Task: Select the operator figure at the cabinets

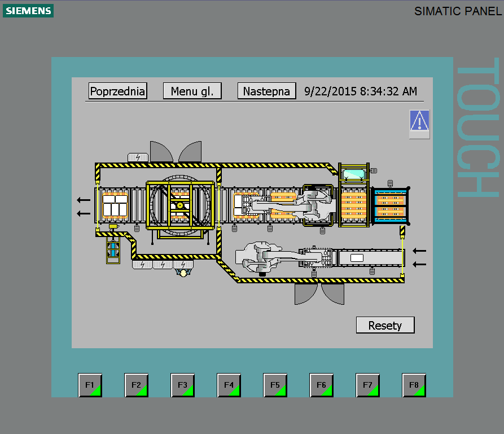Action: [183, 273]
